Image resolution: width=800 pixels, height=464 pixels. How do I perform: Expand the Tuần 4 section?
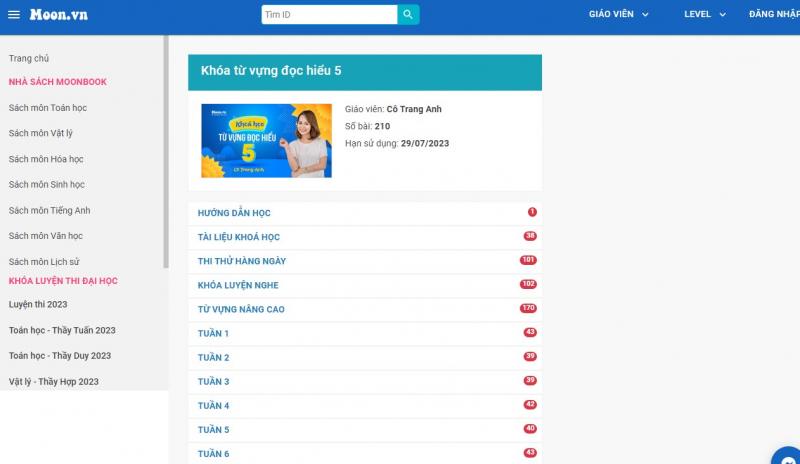point(365,406)
